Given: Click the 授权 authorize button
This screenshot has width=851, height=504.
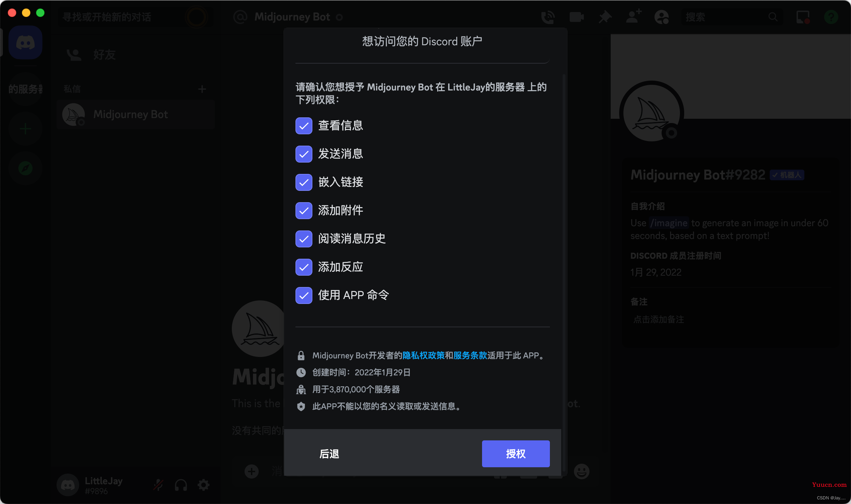Looking at the screenshot, I should 516,454.
